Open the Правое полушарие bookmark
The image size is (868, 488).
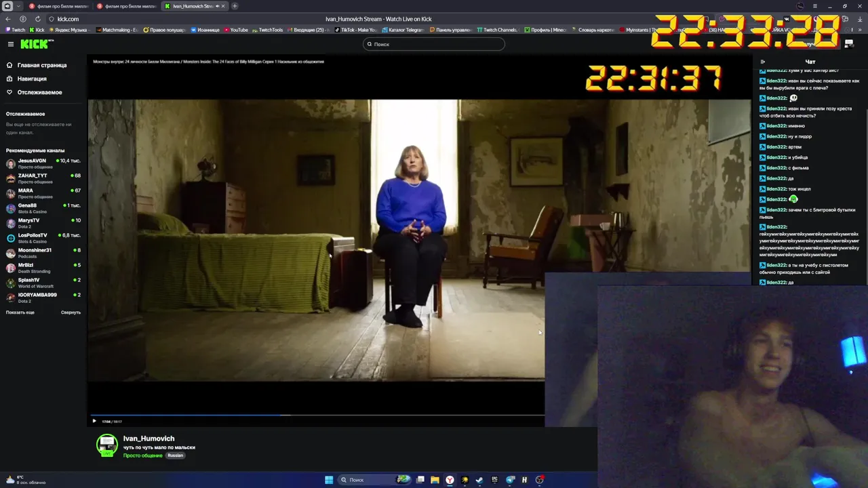pos(163,30)
